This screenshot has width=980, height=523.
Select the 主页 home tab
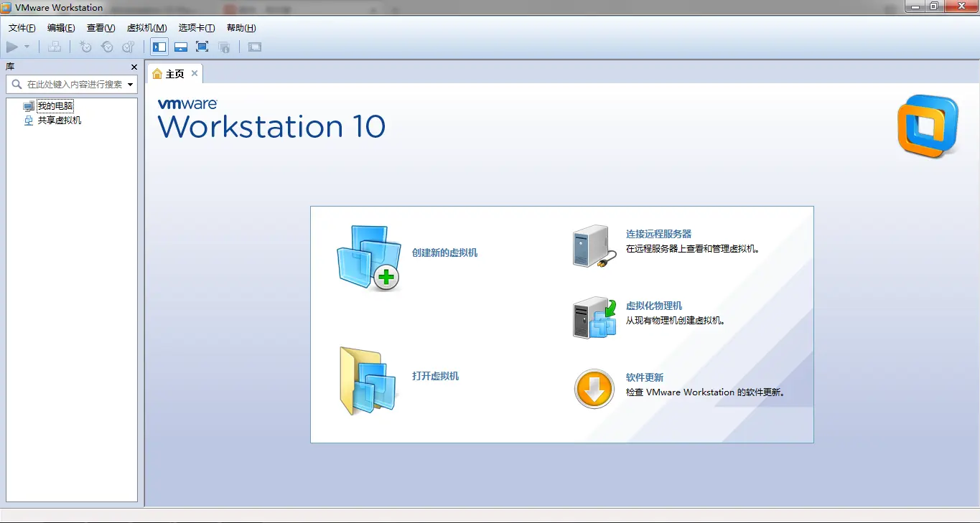pos(174,74)
